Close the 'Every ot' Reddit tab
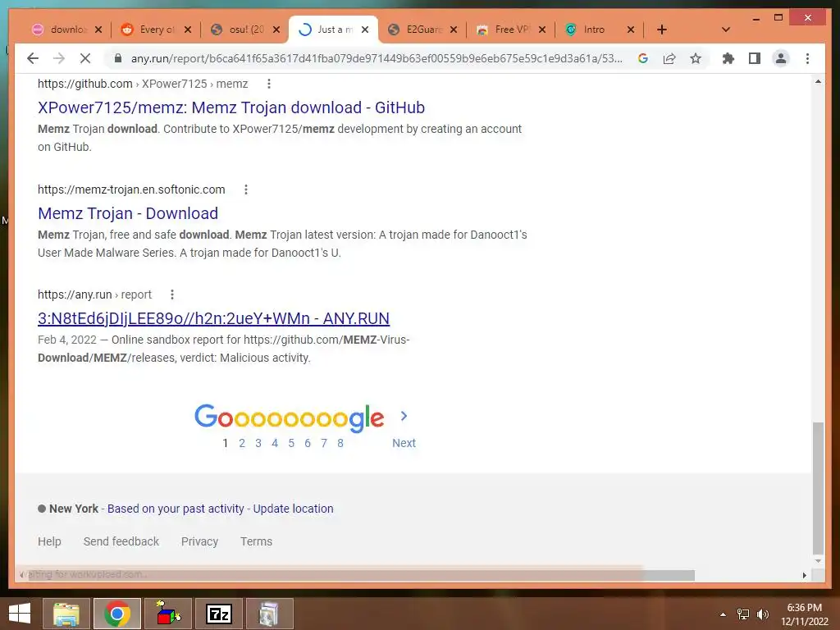 coord(188,30)
